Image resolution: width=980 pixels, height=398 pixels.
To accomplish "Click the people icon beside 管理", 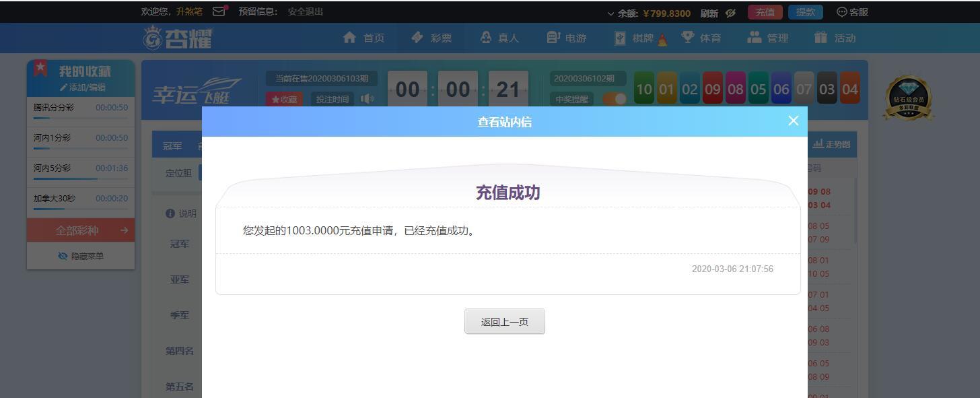I will click(x=755, y=37).
